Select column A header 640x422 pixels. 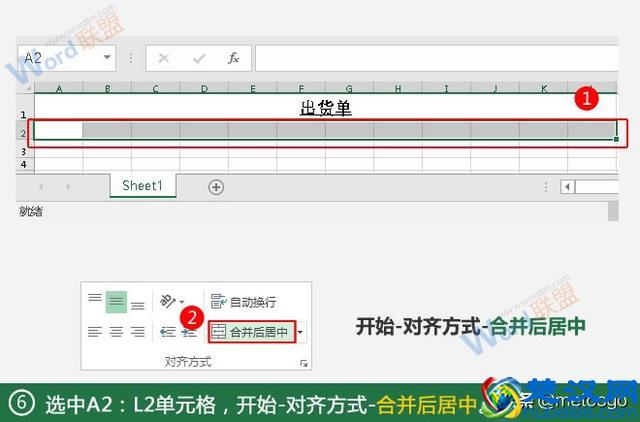tap(59, 88)
